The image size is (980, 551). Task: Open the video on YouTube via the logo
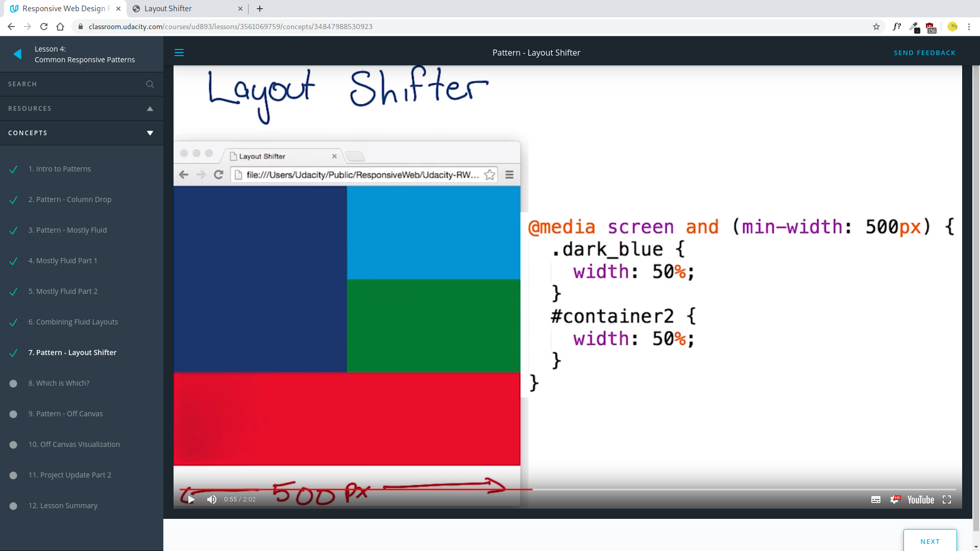click(x=921, y=499)
